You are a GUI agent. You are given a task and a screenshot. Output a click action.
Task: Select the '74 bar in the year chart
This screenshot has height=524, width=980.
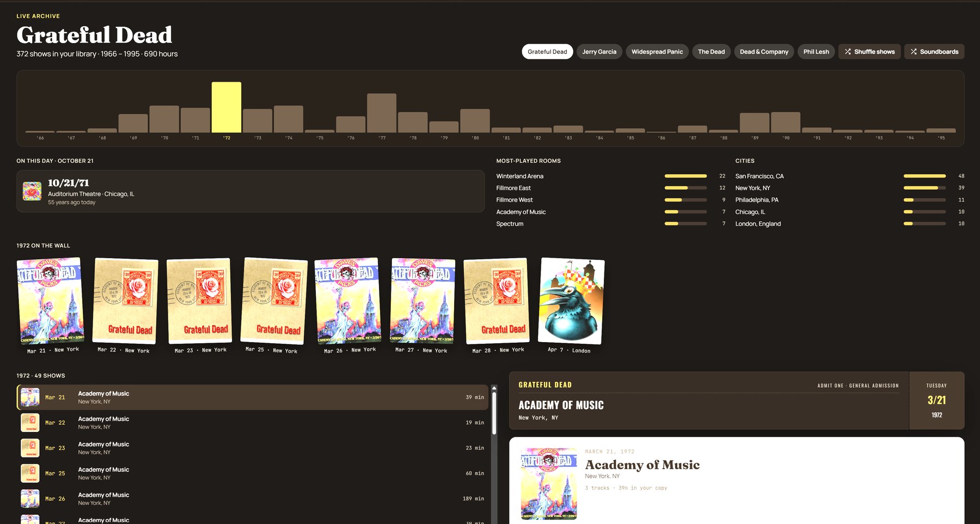[289, 119]
